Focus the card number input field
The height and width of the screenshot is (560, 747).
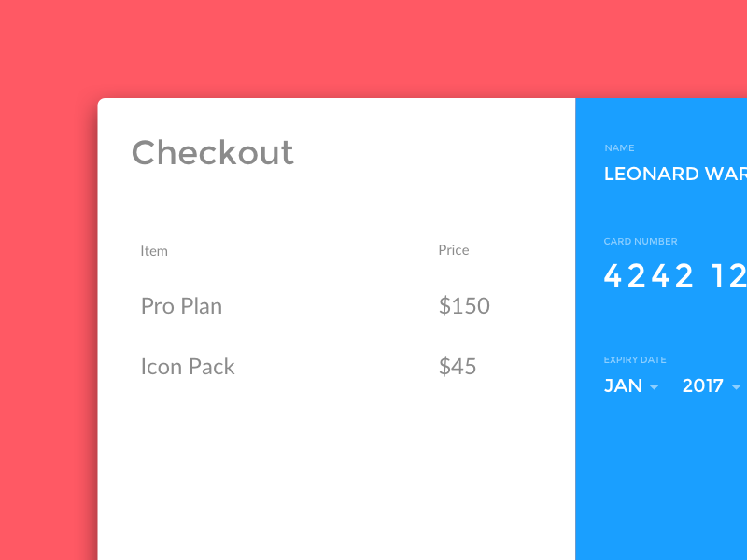tap(674, 276)
